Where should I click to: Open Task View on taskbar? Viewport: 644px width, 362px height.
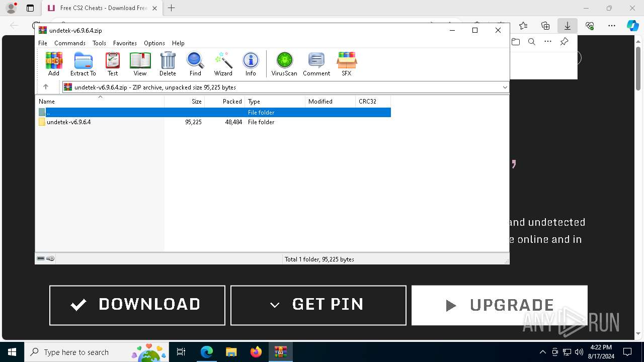point(181,352)
